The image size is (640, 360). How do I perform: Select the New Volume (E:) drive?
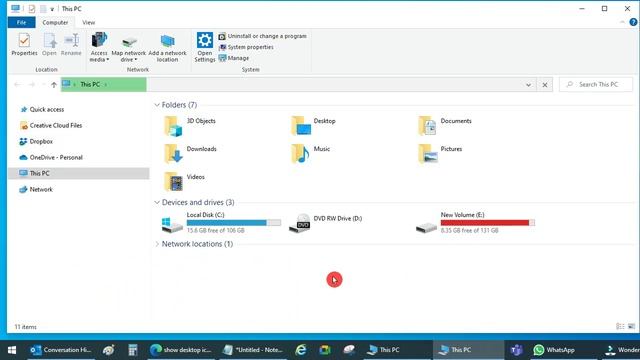tap(475, 222)
